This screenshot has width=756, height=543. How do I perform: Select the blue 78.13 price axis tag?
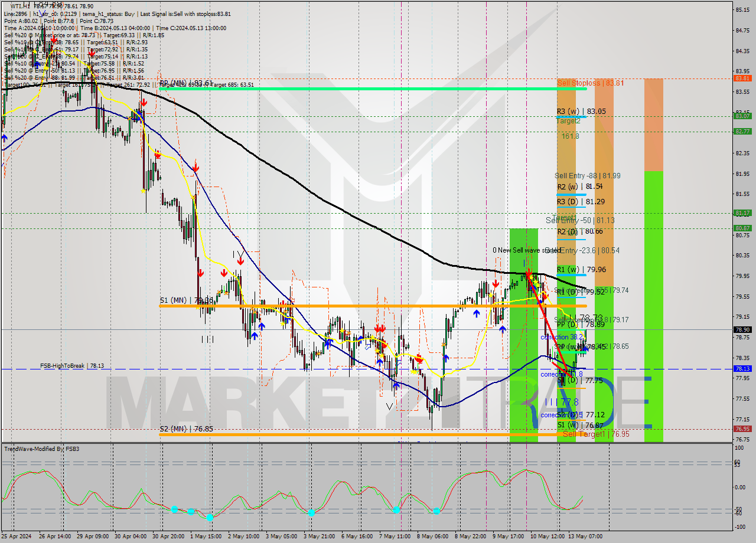[742, 368]
